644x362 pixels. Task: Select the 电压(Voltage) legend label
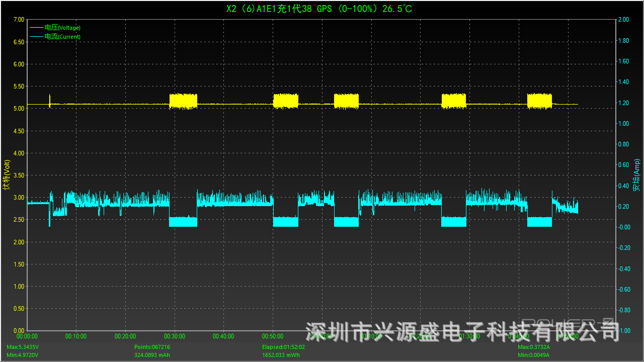(x=62, y=28)
